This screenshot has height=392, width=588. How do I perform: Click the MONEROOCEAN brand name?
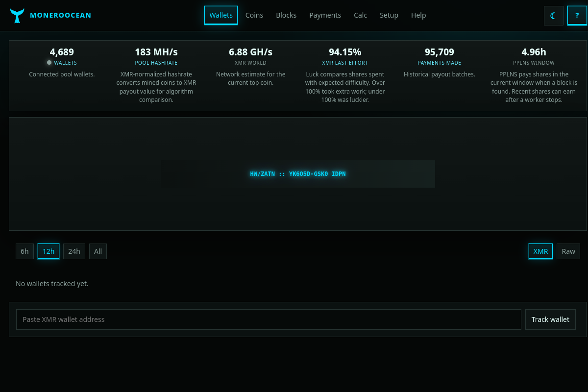(x=61, y=15)
